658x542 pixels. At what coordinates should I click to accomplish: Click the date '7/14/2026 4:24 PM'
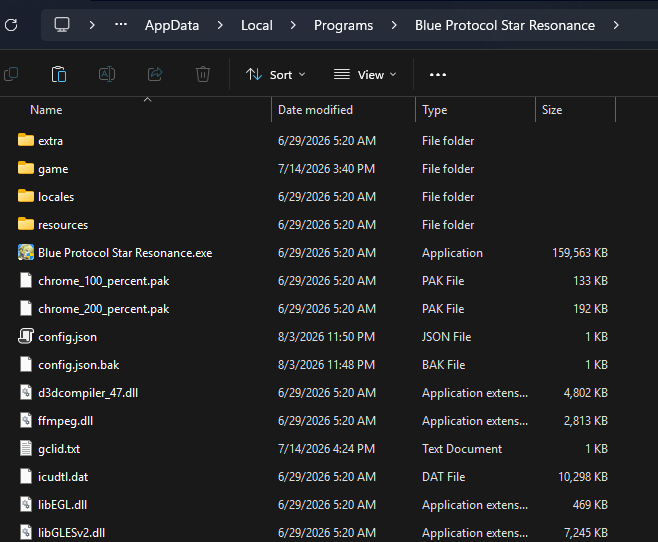click(x=326, y=449)
